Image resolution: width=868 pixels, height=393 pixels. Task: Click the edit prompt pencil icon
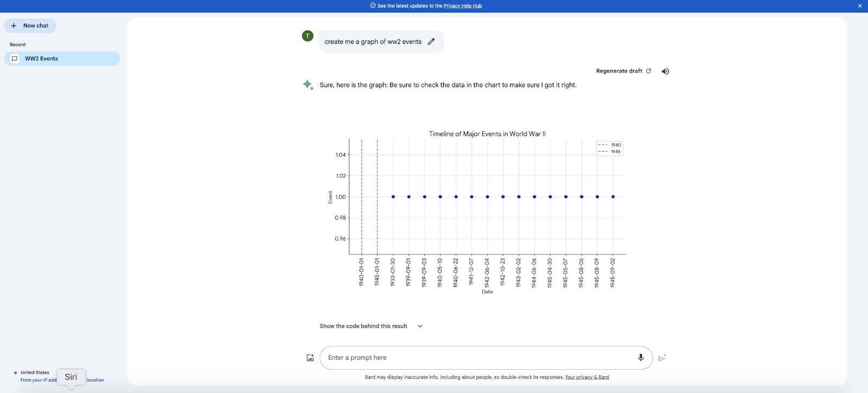[x=431, y=42]
